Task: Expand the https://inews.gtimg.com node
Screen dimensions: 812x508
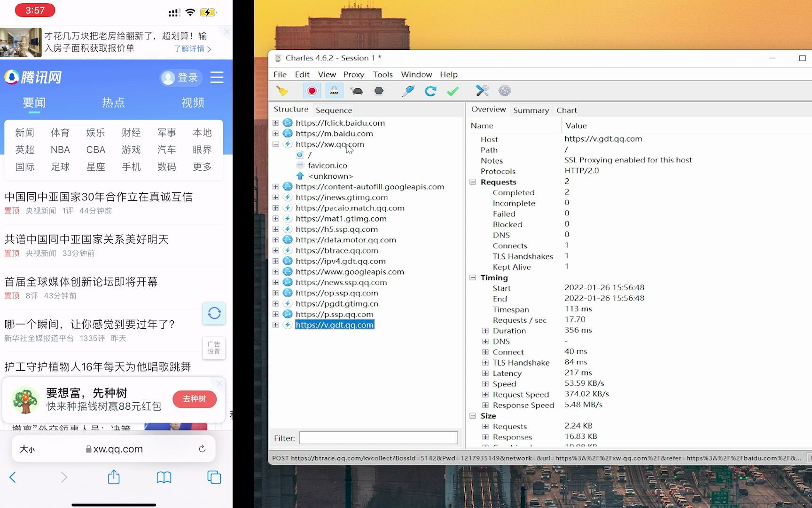Action: click(x=276, y=198)
